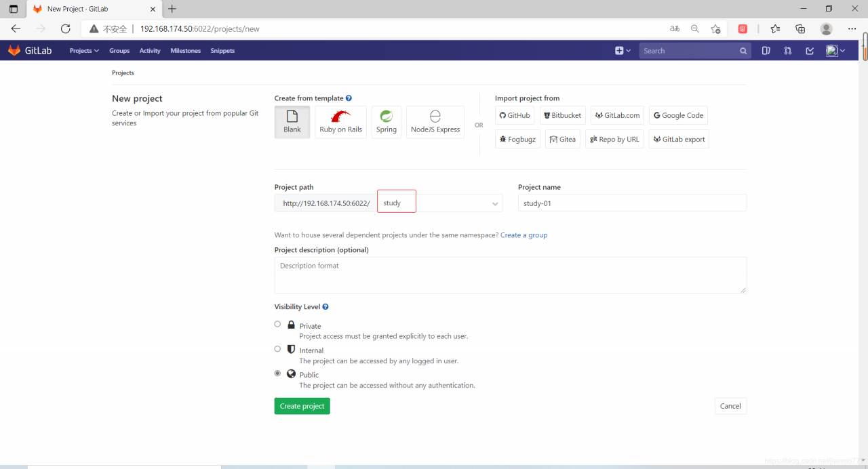868x469 pixels.
Task: Select Public visibility radio button
Action: point(277,373)
